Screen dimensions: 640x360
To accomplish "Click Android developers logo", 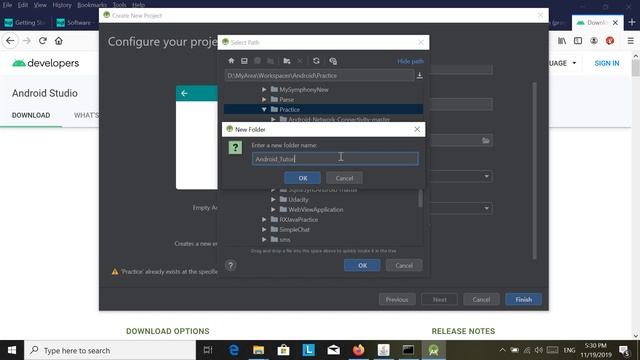I will click(45, 63).
